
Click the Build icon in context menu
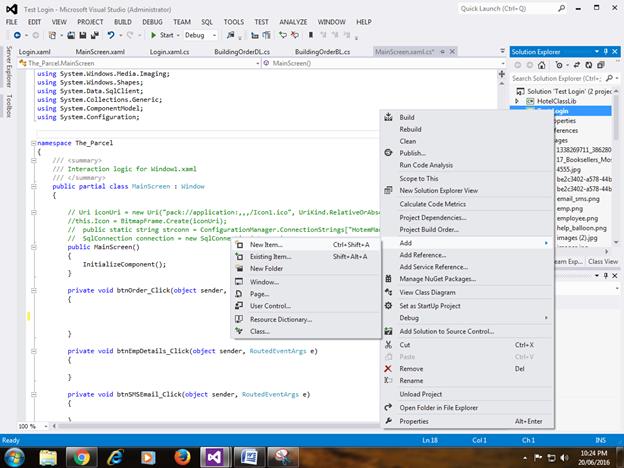(x=389, y=117)
